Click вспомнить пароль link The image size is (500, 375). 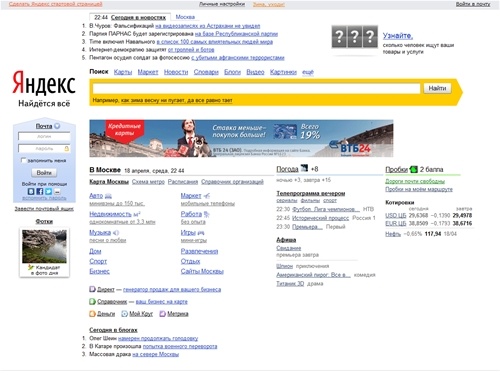pyautogui.click(x=44, y=198)
